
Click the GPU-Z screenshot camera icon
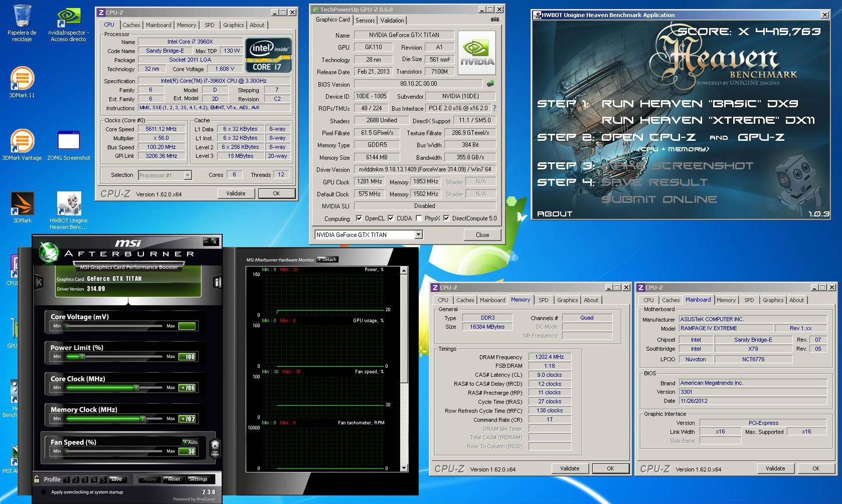click(495, 20)
